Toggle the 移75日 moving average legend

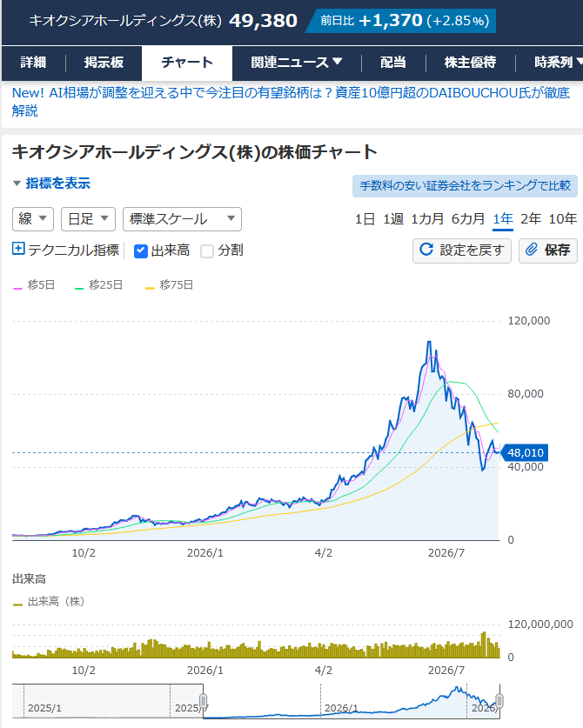click(170, 285)
